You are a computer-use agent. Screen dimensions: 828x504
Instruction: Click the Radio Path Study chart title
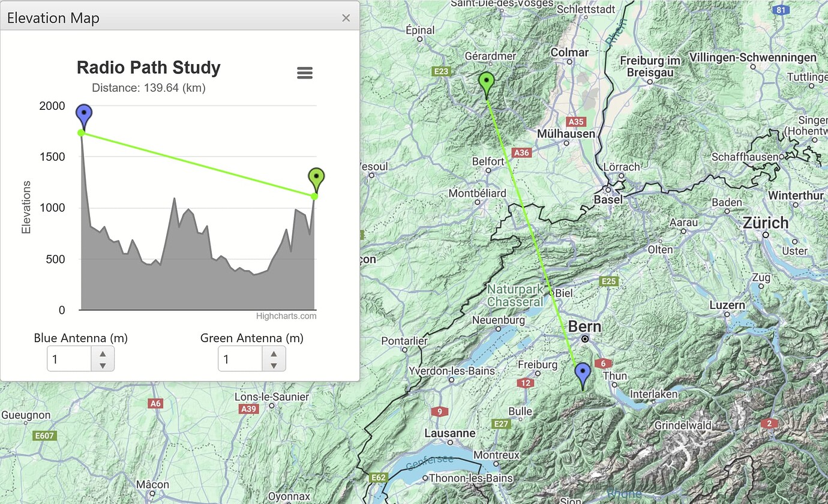pyautogui.click(x=148, y=67)
